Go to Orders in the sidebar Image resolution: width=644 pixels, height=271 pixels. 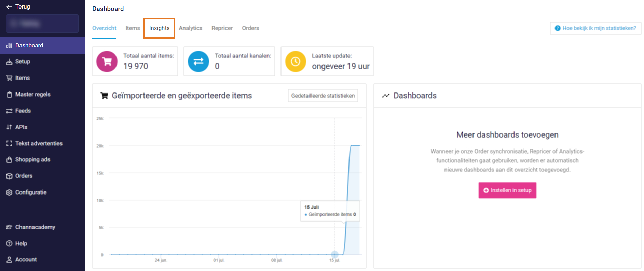tap(42, 176)
